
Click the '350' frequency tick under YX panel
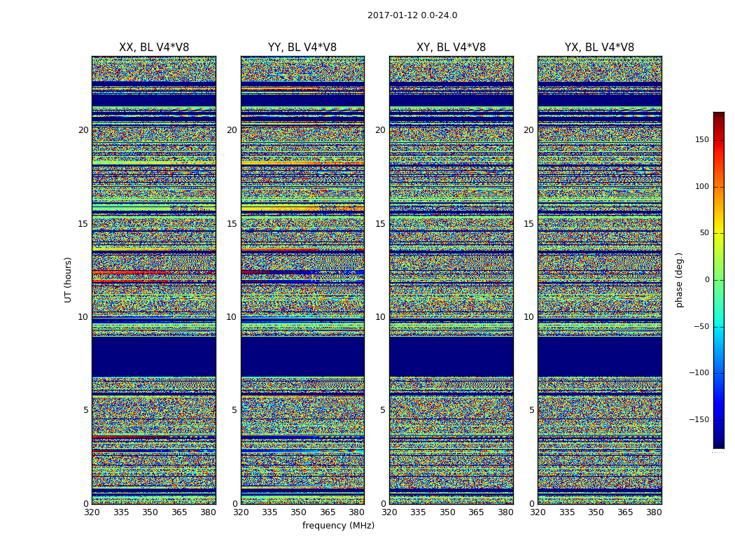596,512
